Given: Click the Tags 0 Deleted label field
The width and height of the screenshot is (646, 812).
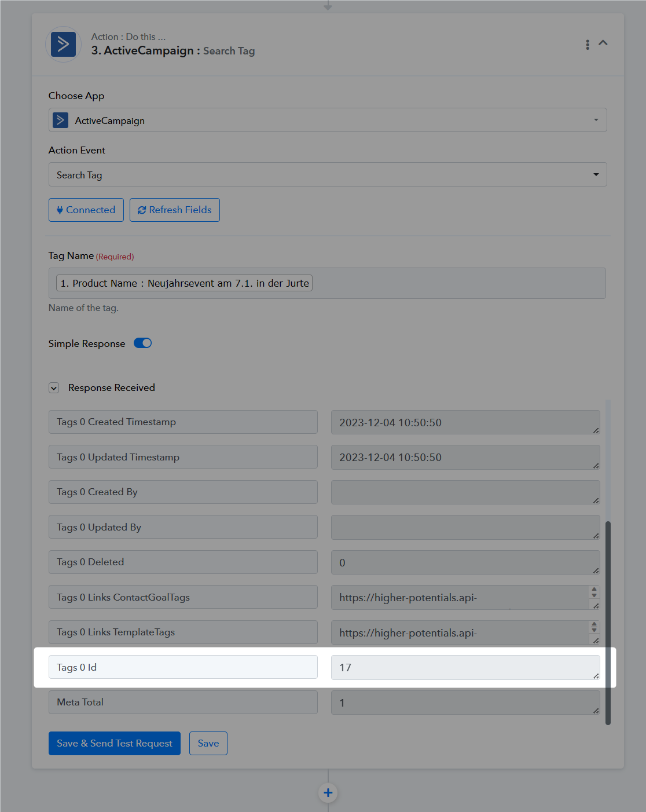Looking at the screenshot, I should point(183,562).
